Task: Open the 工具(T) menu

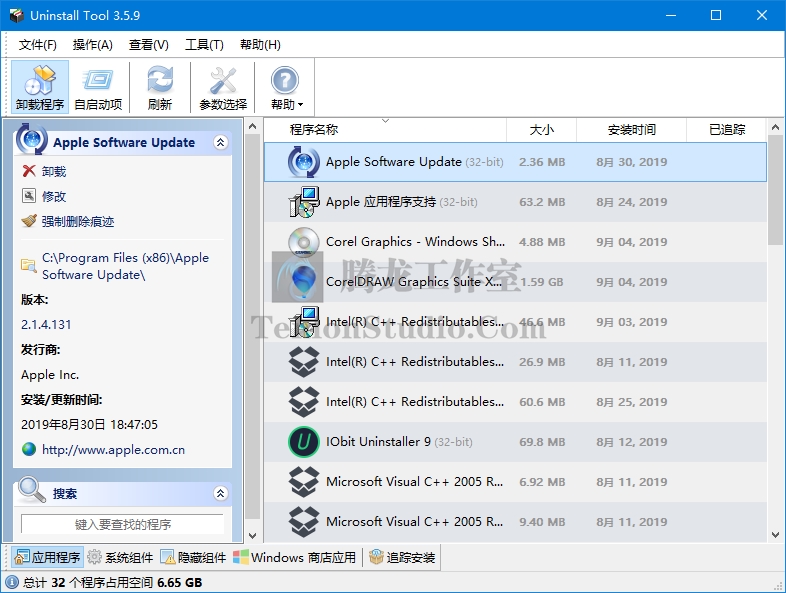Action: click(x=204, y=45)
